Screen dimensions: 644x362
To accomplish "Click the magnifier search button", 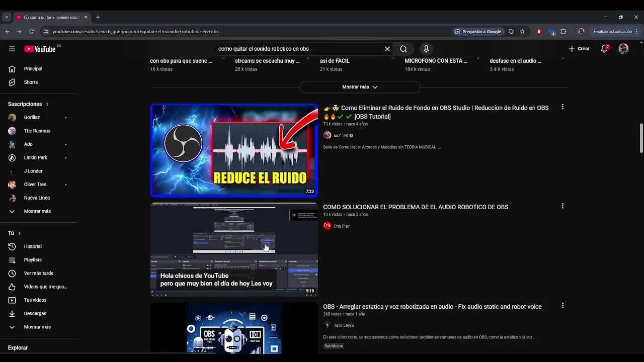I will pyautogui.click(x=404, y=49).
